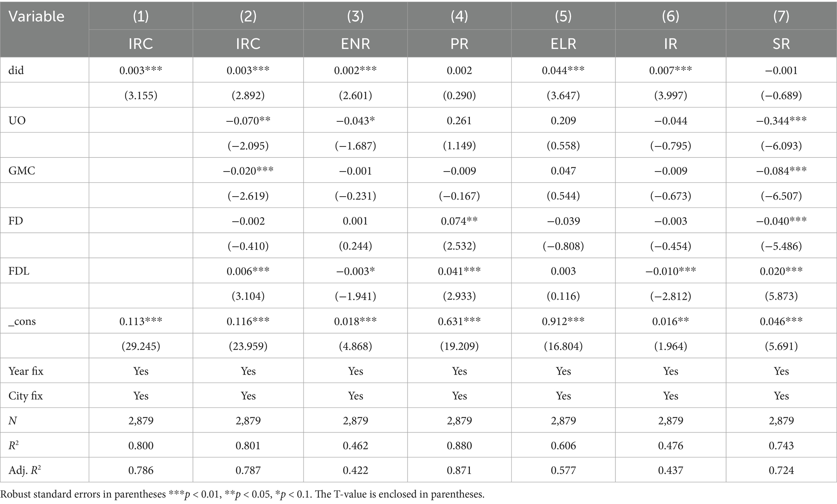Click the City fix row label

tap(25, 396)
